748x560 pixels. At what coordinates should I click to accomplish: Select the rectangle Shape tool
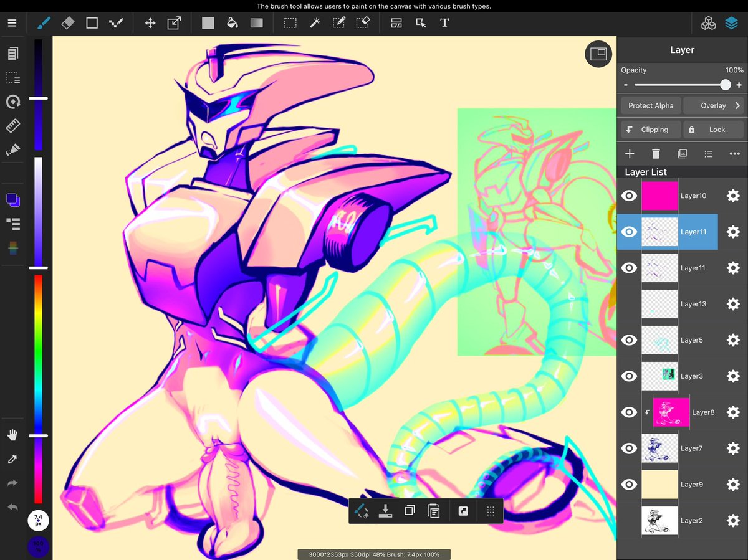click(92, 23)
